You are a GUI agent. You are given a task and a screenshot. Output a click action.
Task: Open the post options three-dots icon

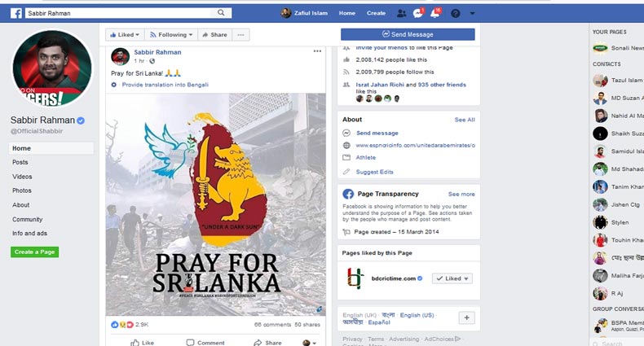317,51
